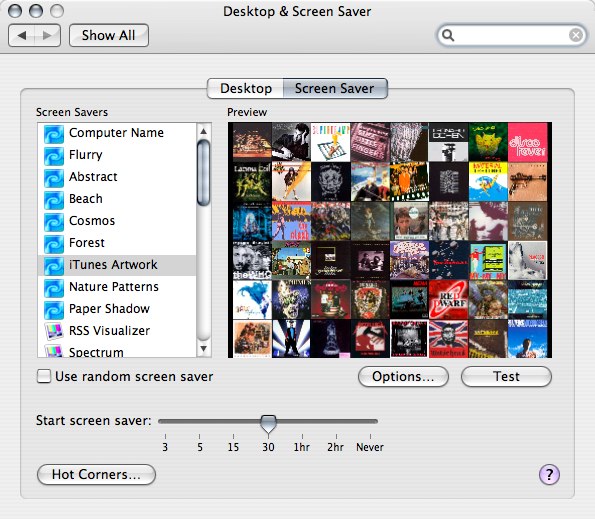Click the Abstract screen saver icon
Image resolution: width=595 pixels, height=519 pixels.
(54, 177)
